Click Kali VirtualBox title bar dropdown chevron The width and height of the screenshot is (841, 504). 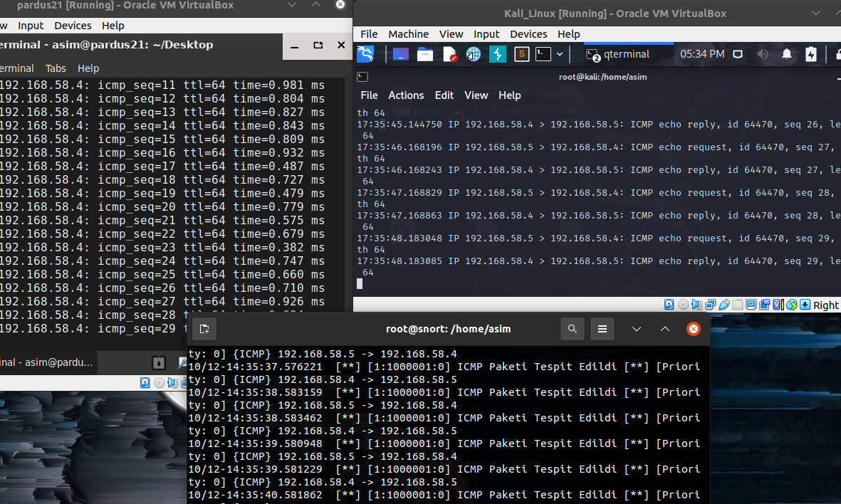pyautogui.click(x=816, y=14)
